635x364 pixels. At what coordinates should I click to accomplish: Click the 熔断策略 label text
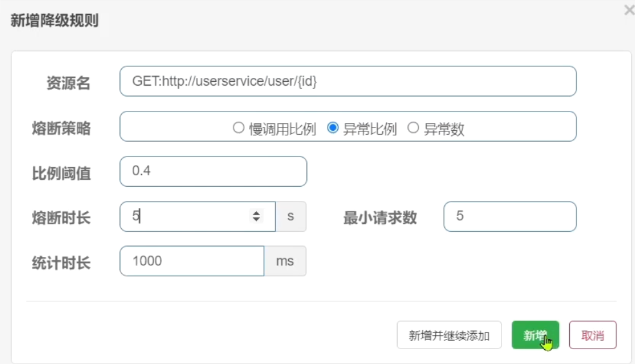point(61,128)
